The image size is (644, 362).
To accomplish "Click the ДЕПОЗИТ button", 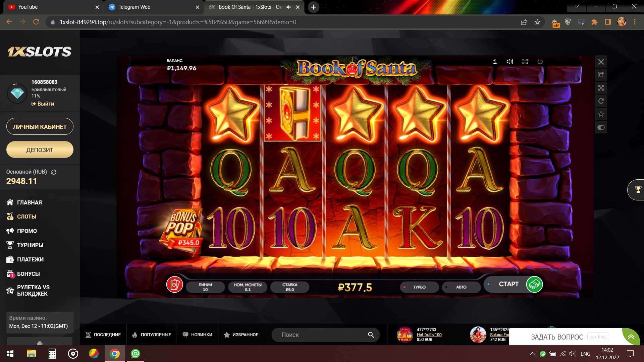I will (x=40, y=150).
